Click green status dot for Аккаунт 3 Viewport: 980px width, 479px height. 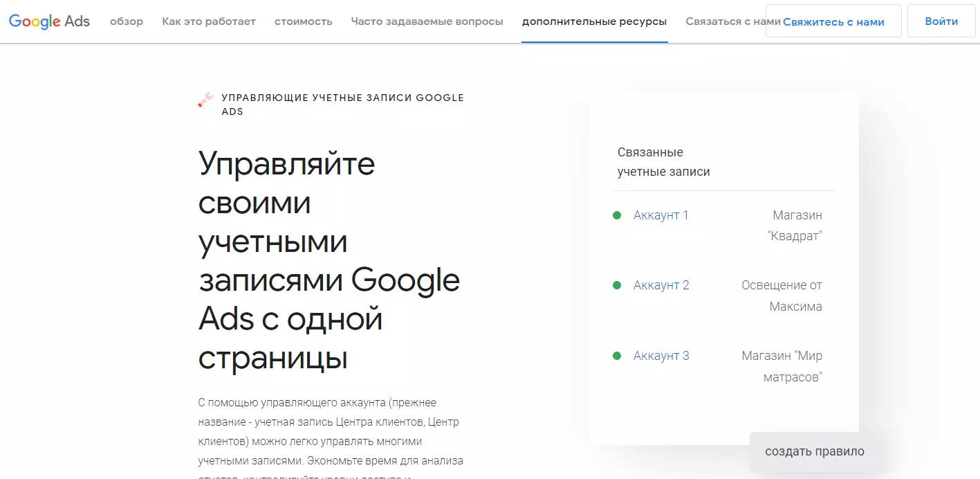[x=617, y=356]
